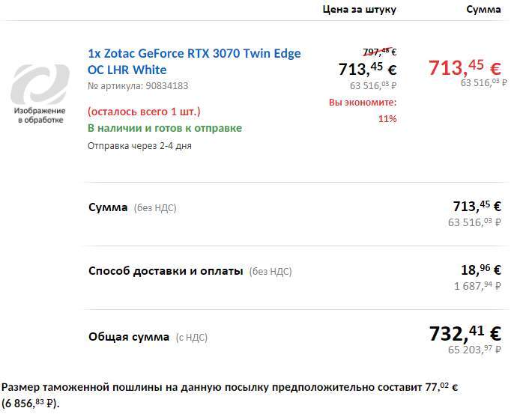This screenshot has height=420, width=520.
Task: Click the 'Вы экономите: 11%' savings label
Action: pos(362,110)
